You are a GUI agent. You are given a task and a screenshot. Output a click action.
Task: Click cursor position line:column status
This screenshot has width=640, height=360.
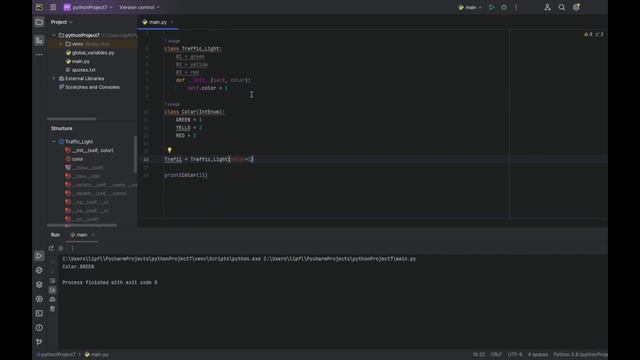pyautogui.click(x=478, y=355)
